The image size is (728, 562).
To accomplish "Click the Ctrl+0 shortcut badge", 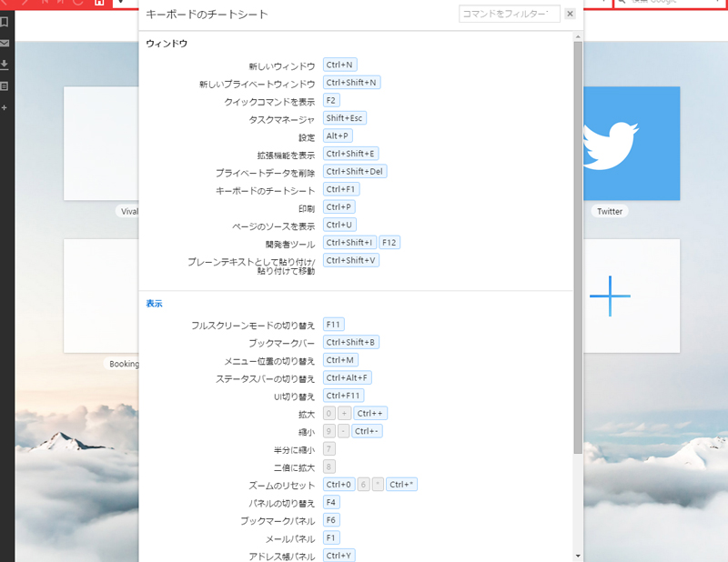I will 339,485.
